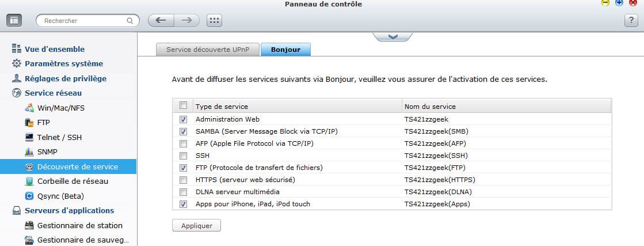Check the DLNA serveur multimédia checkbox
Viewport: 644px width, 246px height.
[183, 192]
